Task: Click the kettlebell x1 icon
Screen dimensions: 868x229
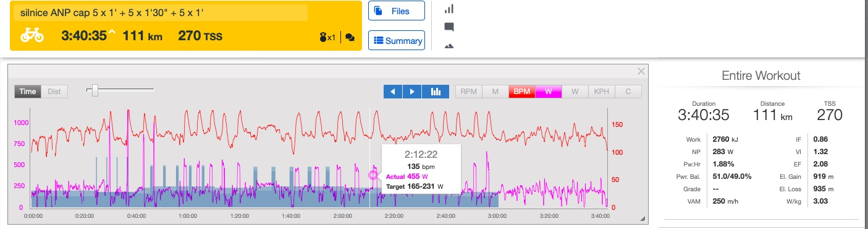Action: (x=327, y=38)
